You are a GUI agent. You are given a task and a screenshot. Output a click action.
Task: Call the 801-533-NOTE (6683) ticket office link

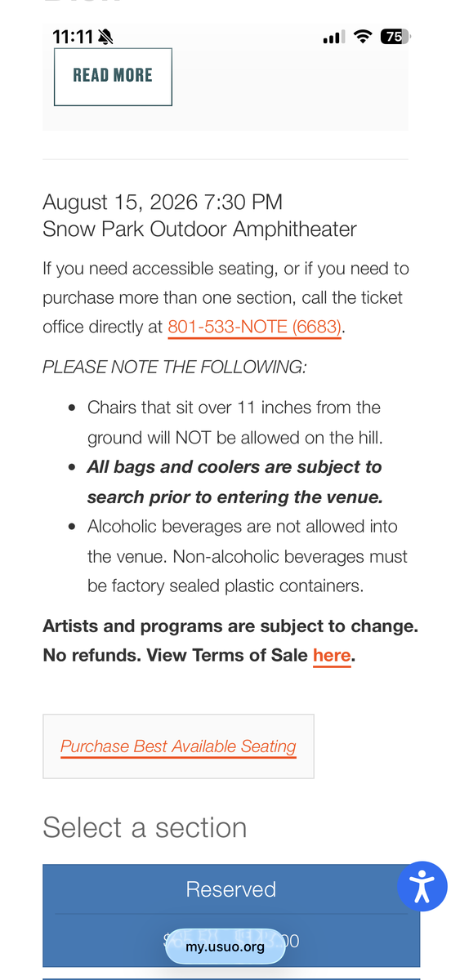[254, 327]
